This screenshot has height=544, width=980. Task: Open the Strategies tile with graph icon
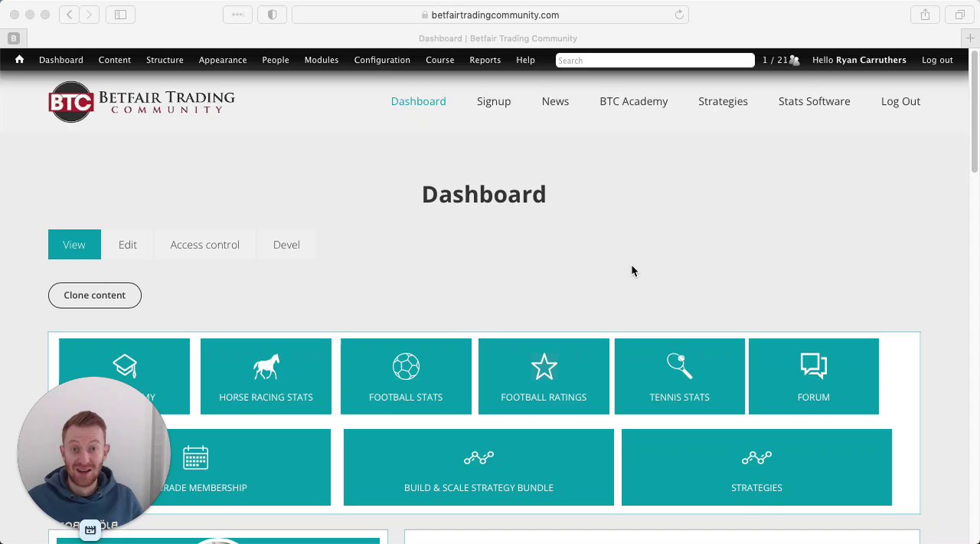756,467
